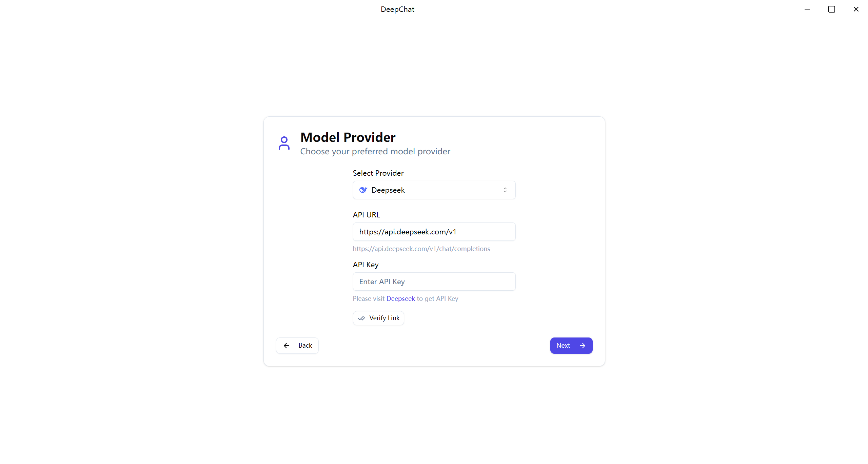This screenshot has width=868, height=464.
Task: Open the Deepseek link to get API Key
Action: (x=400, y=298)
